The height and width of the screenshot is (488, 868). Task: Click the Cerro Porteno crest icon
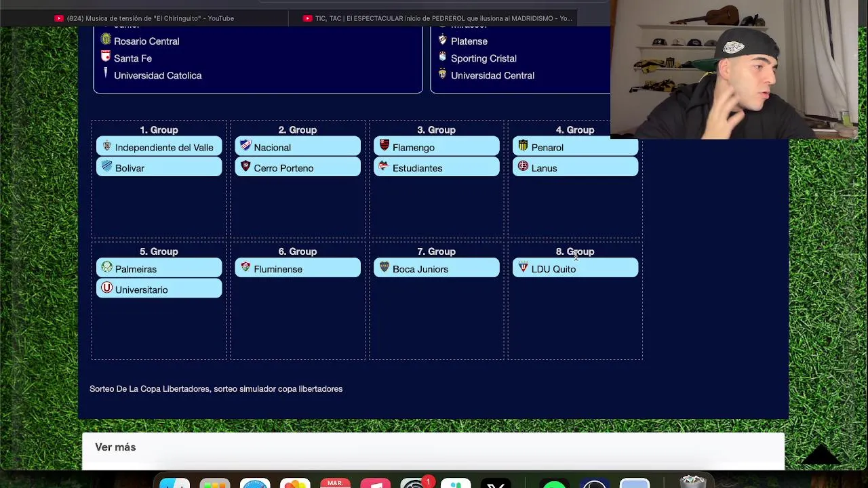[x=245, y=166]
